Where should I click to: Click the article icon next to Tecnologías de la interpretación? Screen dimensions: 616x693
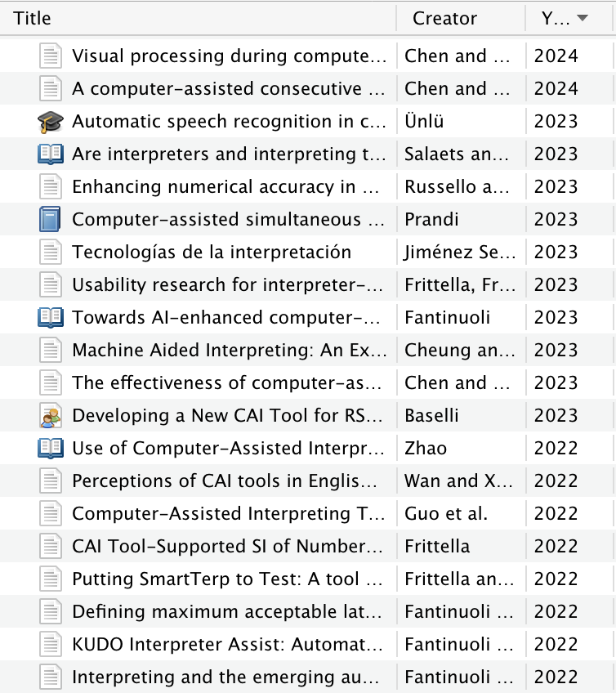coord(51,253)
